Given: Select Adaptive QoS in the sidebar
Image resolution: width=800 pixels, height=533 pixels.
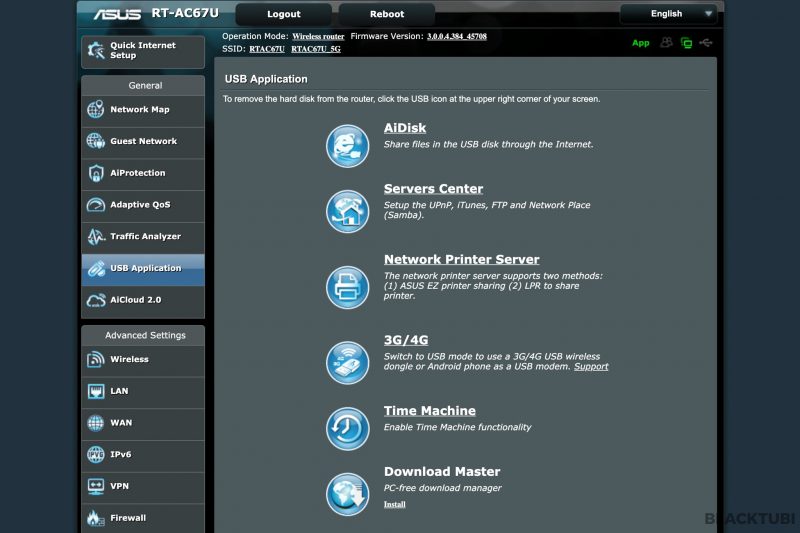Looking at the screenshot, I should (143, 205).
